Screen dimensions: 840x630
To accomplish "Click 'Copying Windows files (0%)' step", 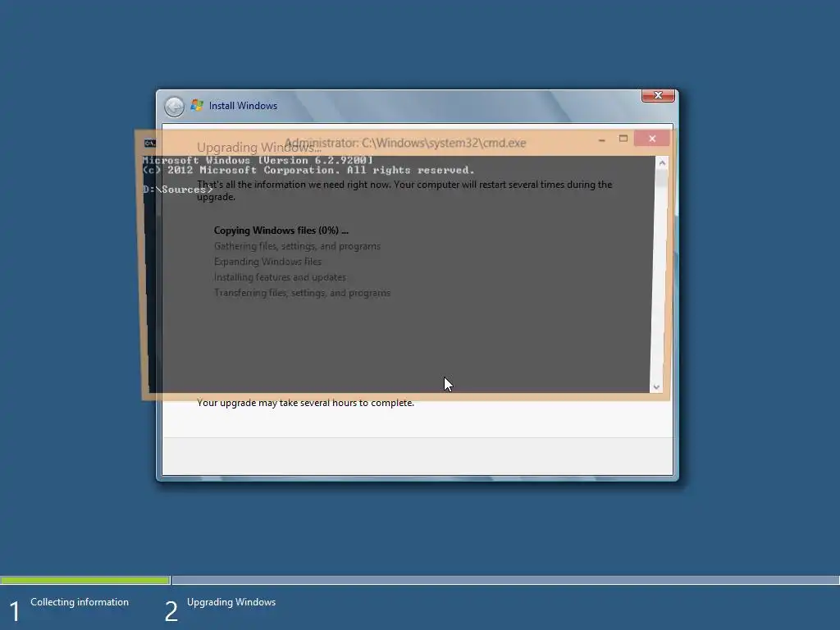I will (x=281, y=231).
